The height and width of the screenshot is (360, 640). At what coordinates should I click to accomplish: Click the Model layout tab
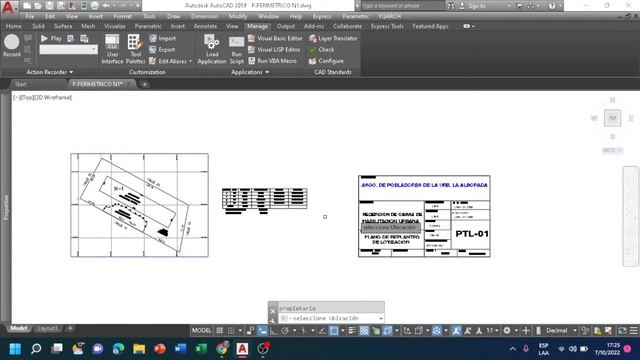(18, 328)
